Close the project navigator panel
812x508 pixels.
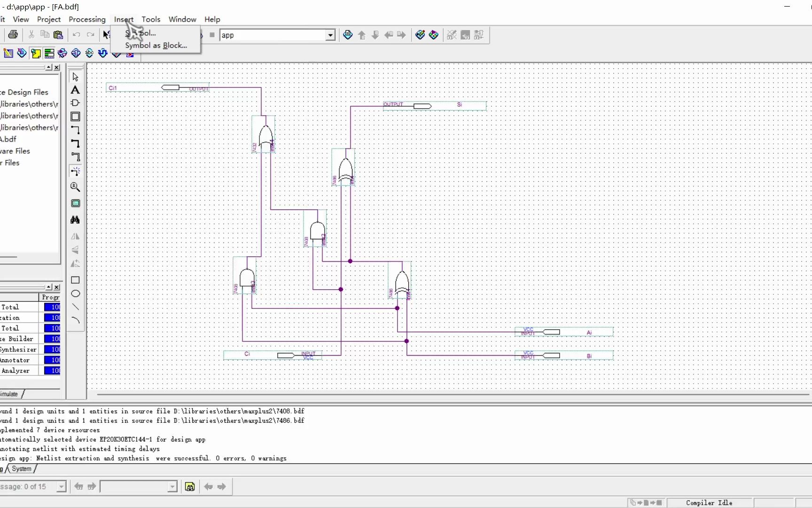pos(57,67)
